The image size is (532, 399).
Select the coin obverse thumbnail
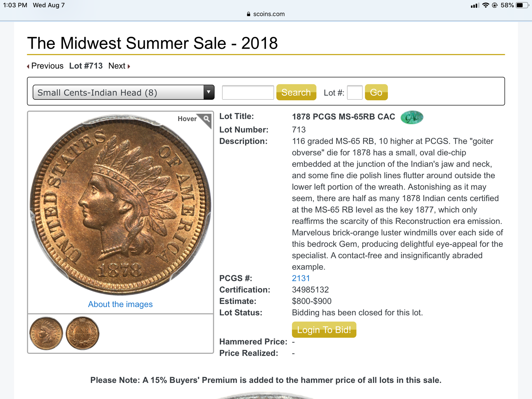46,333
